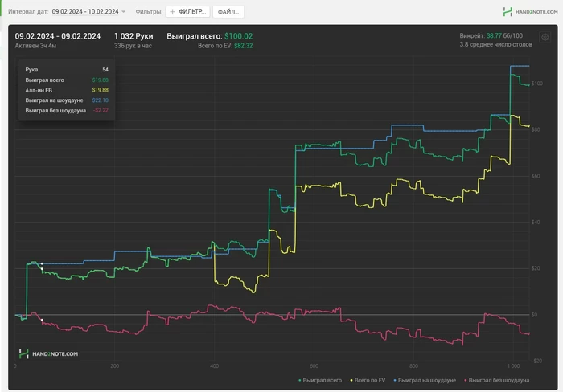
Task: Click the $100 label on the y-axis
Action: click(537, 84)
